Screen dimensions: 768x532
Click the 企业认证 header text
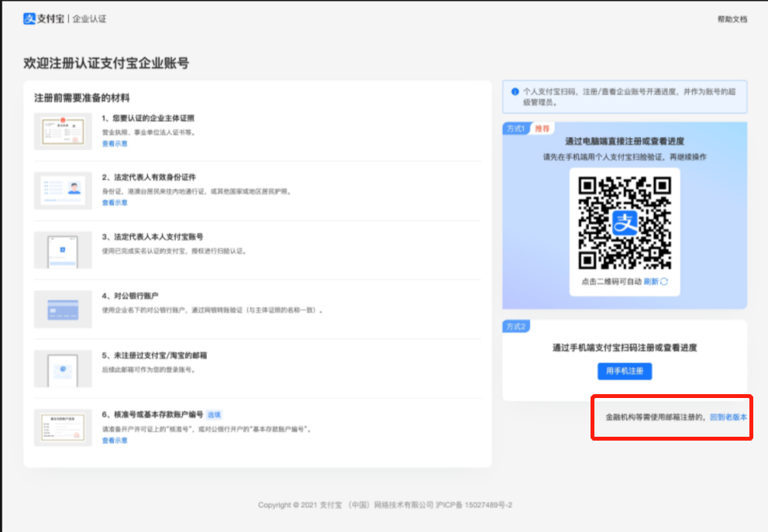[89, 19]
